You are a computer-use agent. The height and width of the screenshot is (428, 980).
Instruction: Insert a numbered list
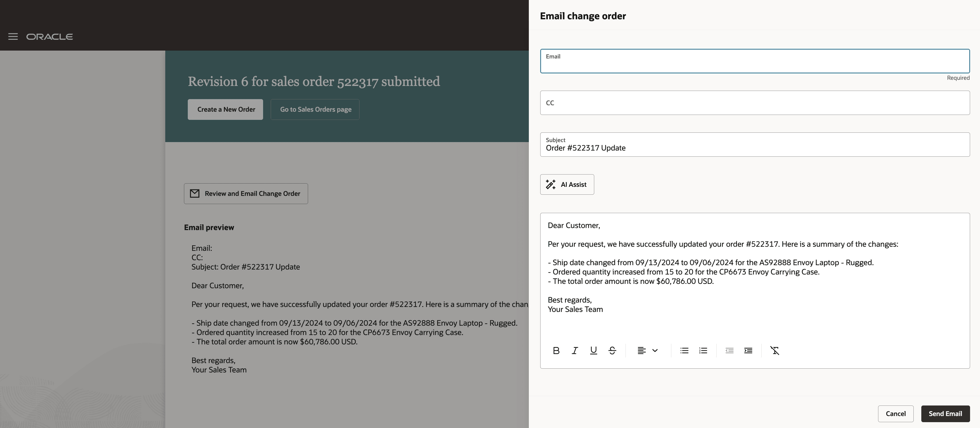pyautogui.click(x=703, y=350)
